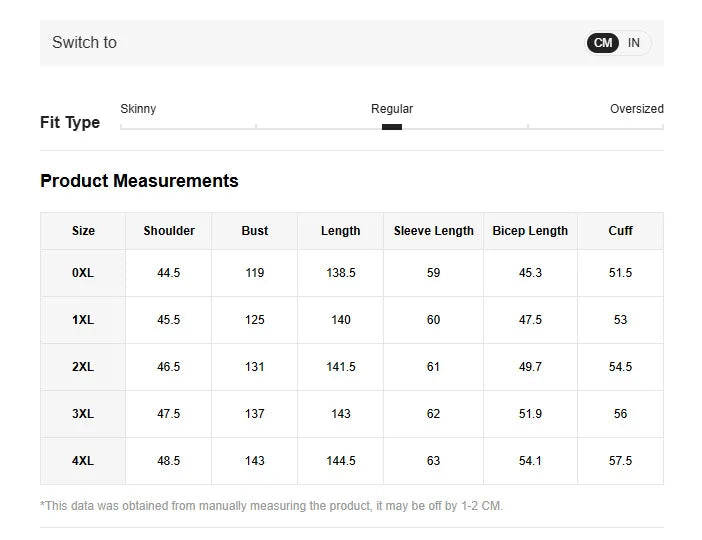
Task: Click the Bust column header
Action: point(255,231)
